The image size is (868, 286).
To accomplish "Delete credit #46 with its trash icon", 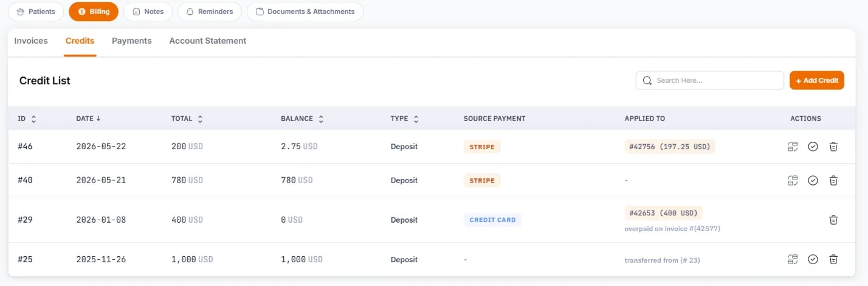I will (833, 147).
